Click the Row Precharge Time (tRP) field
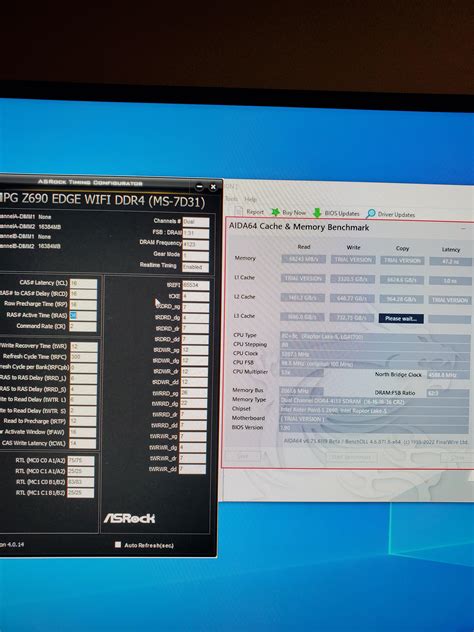This screenshot has width=474, height=632. [x=83, y=305]
